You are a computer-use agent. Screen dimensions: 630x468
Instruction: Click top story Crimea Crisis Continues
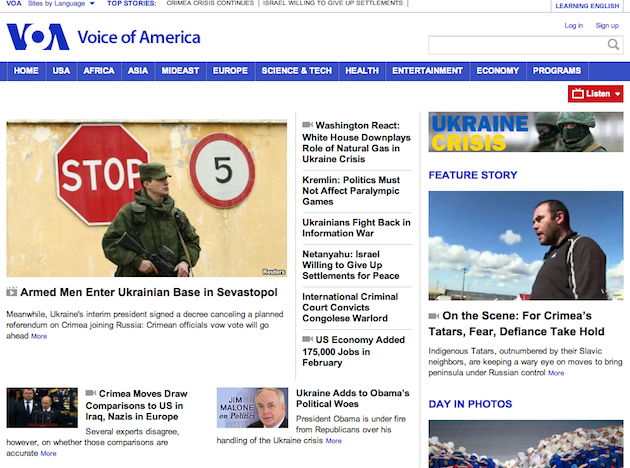click(210, 3)
